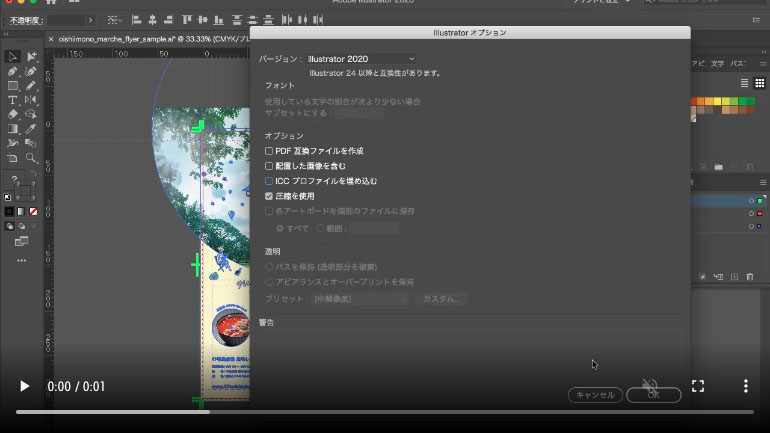Image resolution: width=770 pixels, height=433 pixels.
Task: Reset to default fill and stroke
Action: (7, 197)
